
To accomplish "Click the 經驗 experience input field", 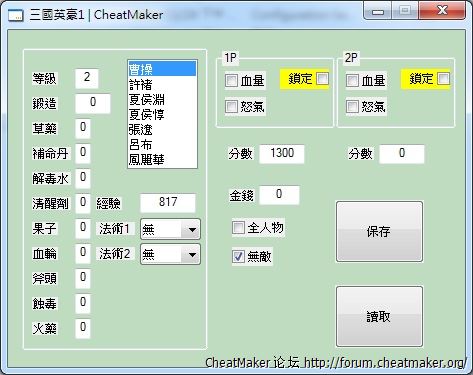I will tap(168, 202).
